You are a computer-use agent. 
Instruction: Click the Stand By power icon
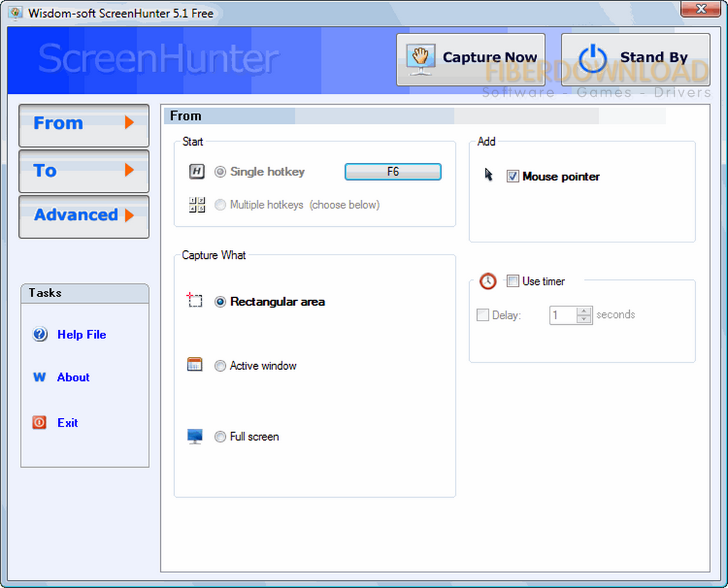point(593,59)
